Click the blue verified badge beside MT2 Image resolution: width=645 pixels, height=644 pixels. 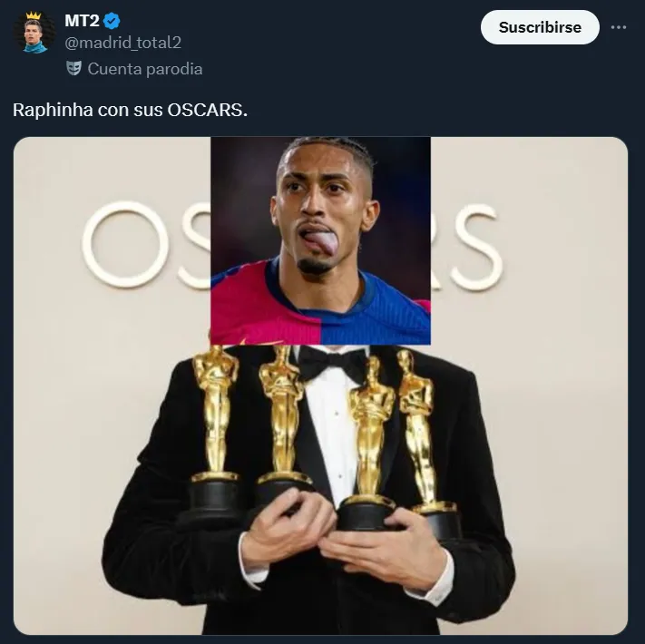pos(112,21)
